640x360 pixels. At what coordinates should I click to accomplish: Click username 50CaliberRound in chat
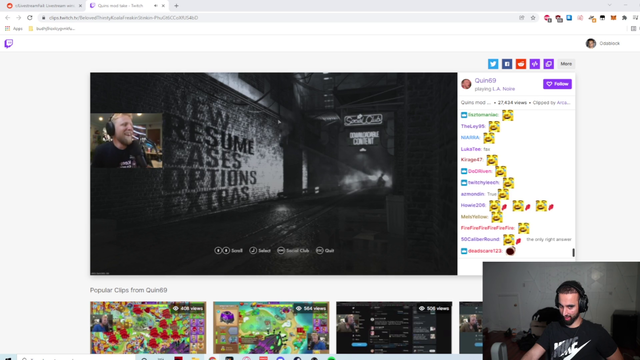[480, 239]
